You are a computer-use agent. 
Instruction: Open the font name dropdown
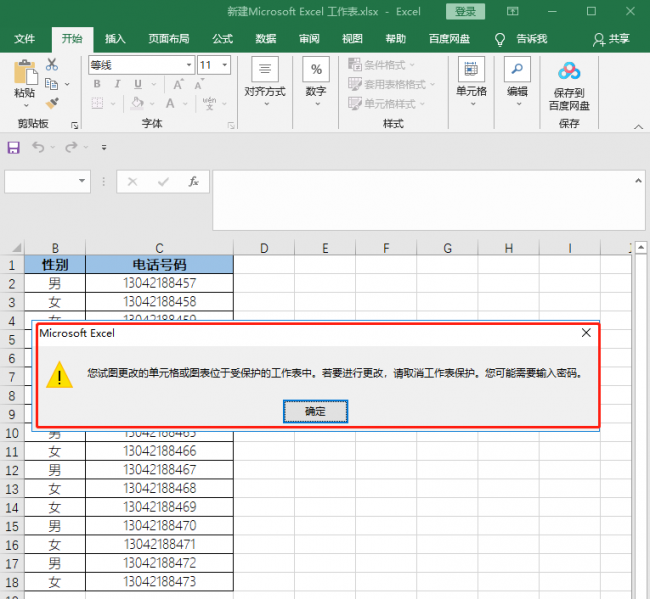coord(189,65)
